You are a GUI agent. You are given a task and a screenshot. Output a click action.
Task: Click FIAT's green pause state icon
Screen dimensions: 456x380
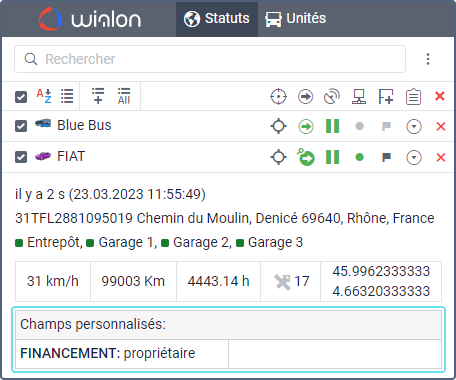(332, 157)
